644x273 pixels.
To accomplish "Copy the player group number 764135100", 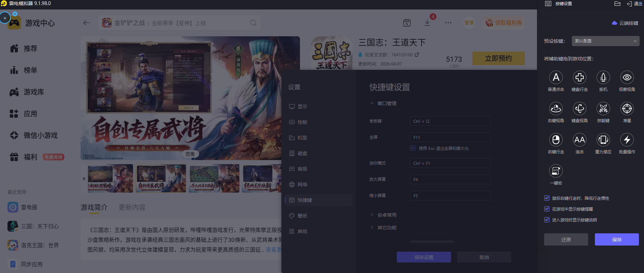I will tap(417, 55).
